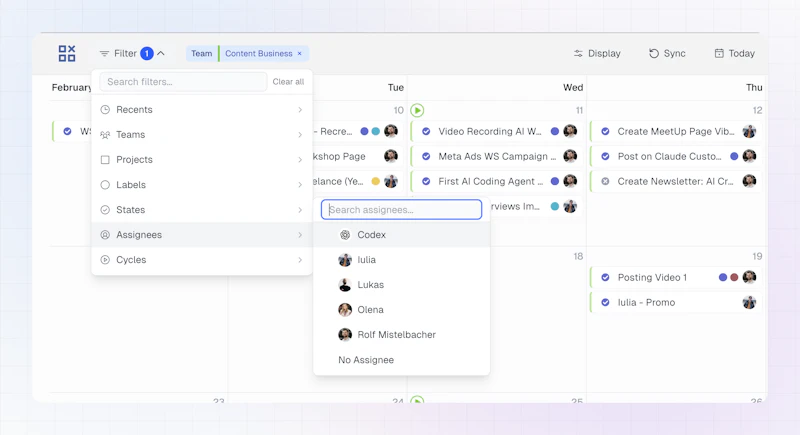Toggle status of Create MeetUp Page issue
This screenshot has height=435, width=800.
click(605, 131)
